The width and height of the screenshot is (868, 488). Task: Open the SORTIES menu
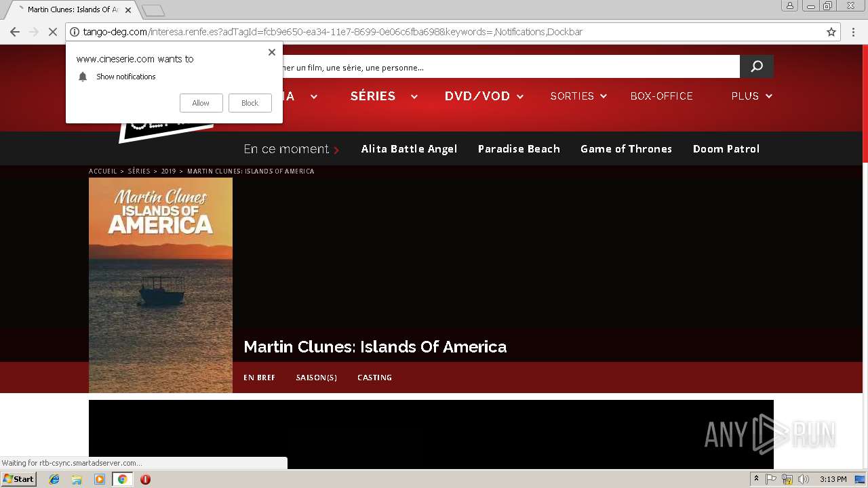pos(572,96)
